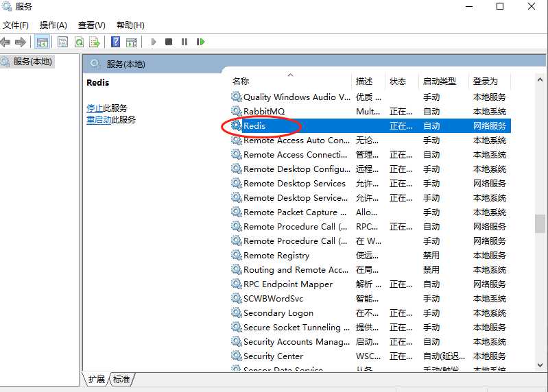Open the properties toolbar icon
Image resolution: width=548 pixels, height=392 pixels.
pos(63,42)
